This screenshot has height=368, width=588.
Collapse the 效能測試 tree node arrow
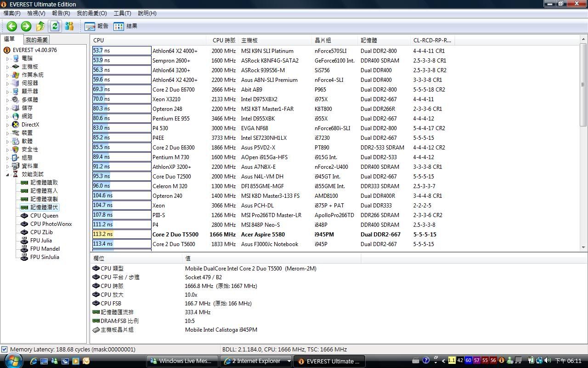coord(8,175)
